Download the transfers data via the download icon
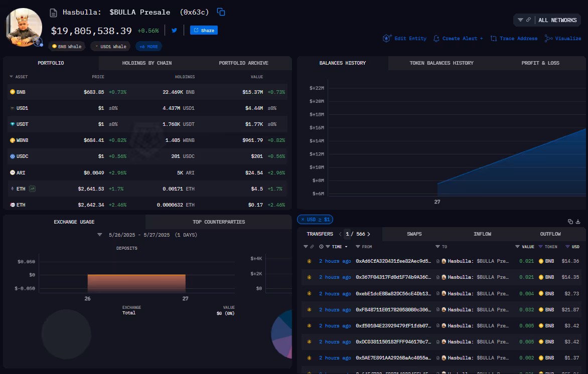The height and width of the screenshot is (374, 588). (578, 222)
